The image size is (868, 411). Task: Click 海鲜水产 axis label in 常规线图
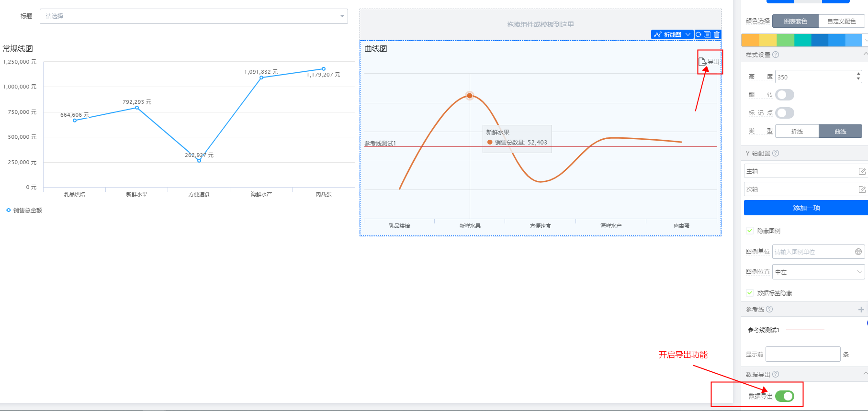(261, 194)
